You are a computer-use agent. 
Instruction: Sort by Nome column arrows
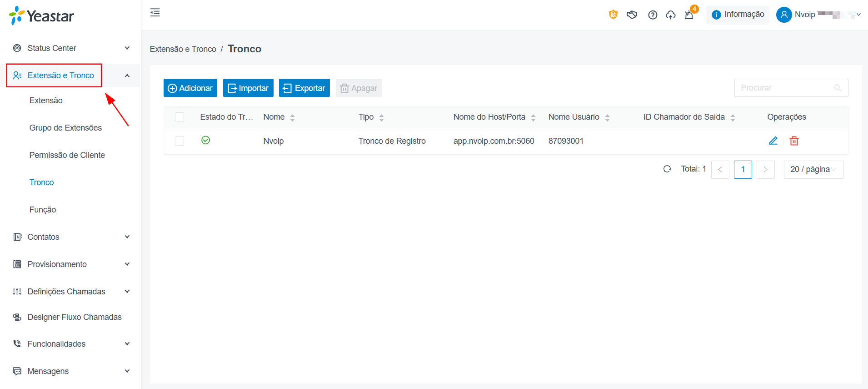pos(292,117)
